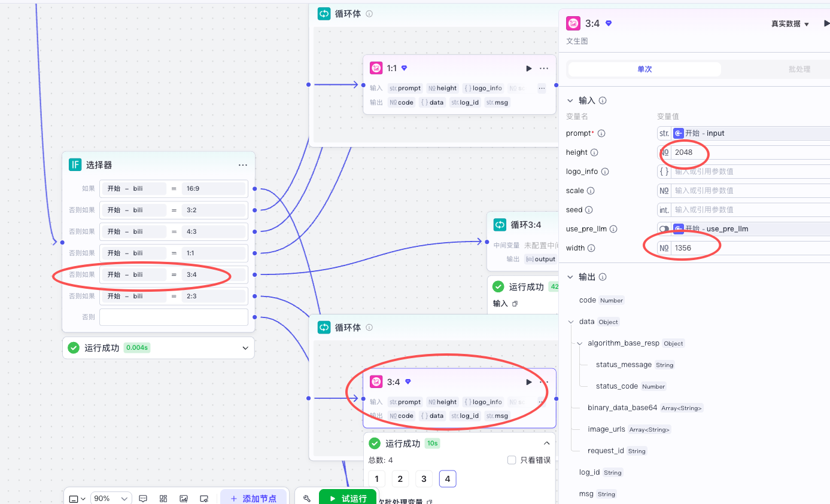
Task: Click the run play icon on the 1:1 node
Action: point(528,69)
